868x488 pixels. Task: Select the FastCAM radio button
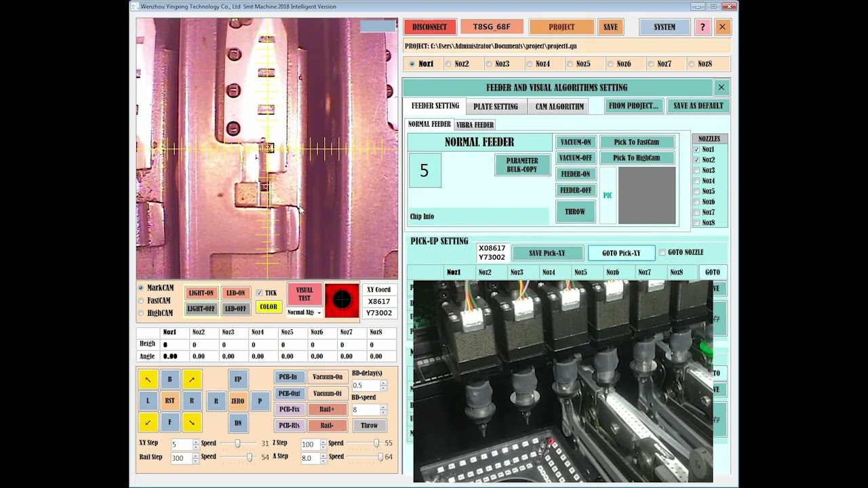pyautogui.click(x=141, y=300)
